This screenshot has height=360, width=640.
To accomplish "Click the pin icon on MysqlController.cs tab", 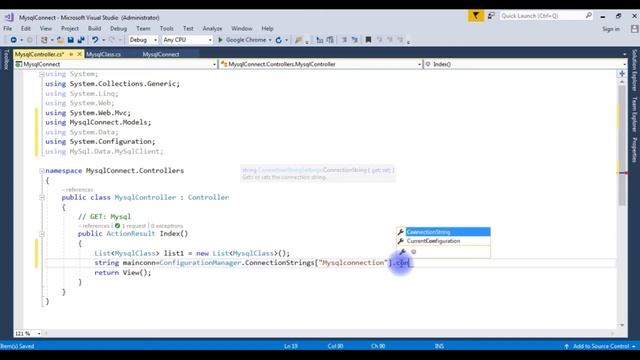I will (x=71, y=54).
